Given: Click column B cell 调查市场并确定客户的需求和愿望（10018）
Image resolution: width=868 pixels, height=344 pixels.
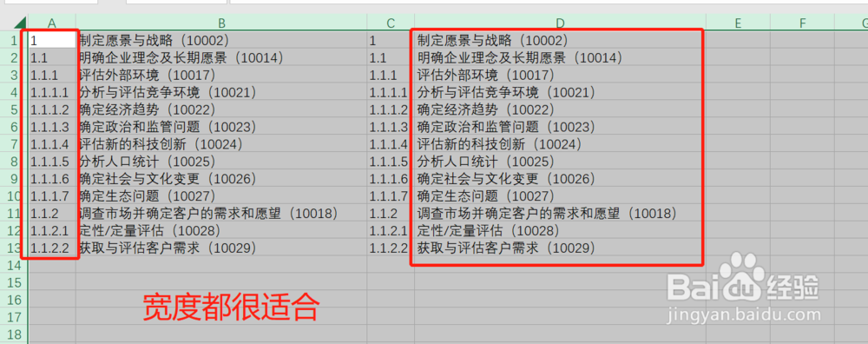Looking at the screenshot, I should coord(221,214).
